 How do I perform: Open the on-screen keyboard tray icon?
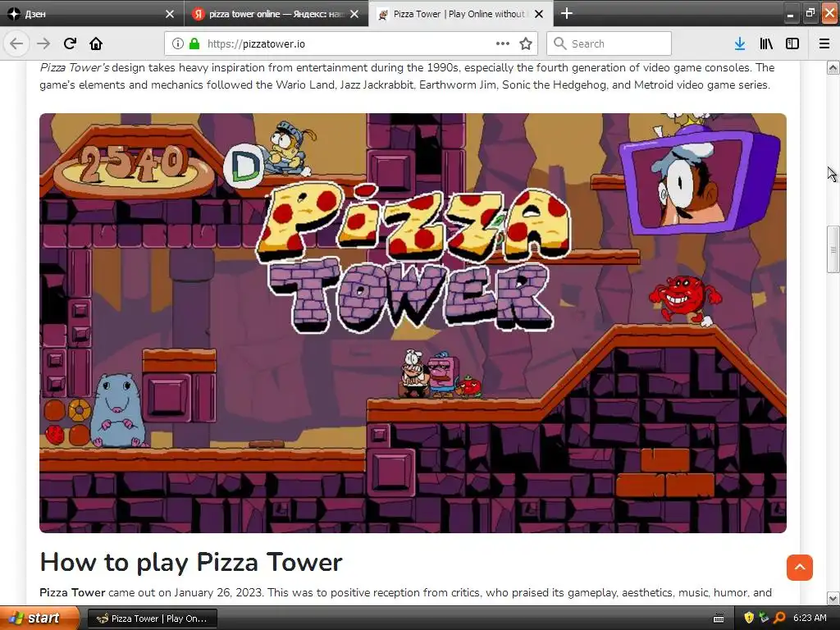pyautogui.click(x=719, y=619)
